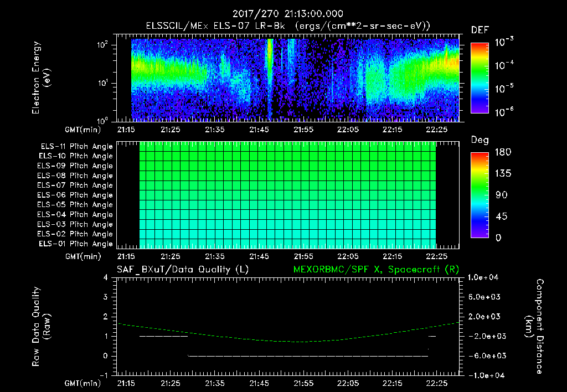567x392 pixels.
Task: Select the ELS-07 Pitch Angle row label
Action: click(75, 185)
